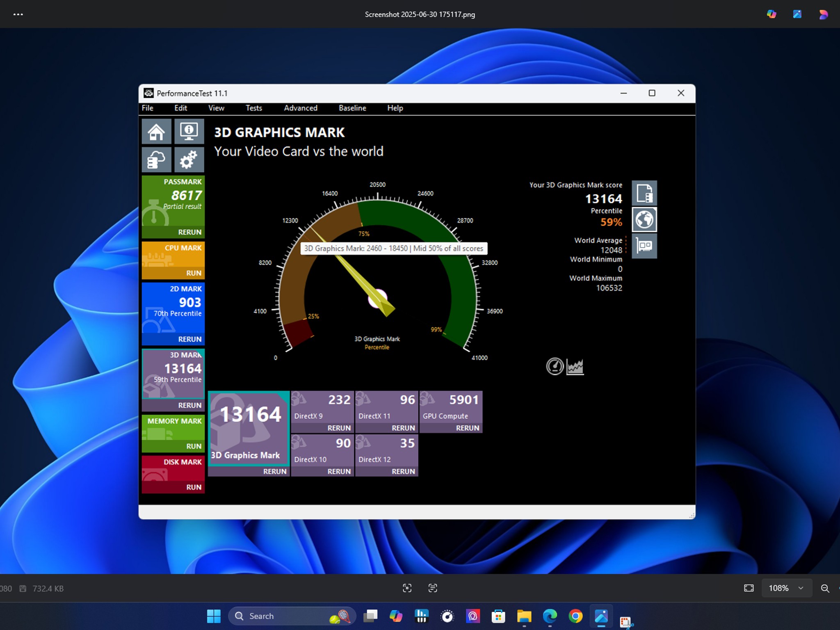840x630 pixels.
Task: Select the DirectX 9 score 232 tile
Action: [x=322, y=407]
